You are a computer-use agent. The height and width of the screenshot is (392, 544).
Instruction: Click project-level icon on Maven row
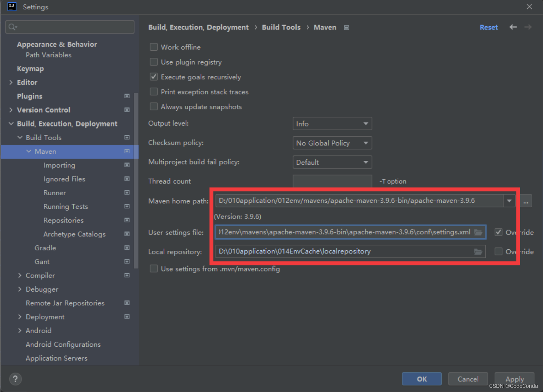pos(127,151)
